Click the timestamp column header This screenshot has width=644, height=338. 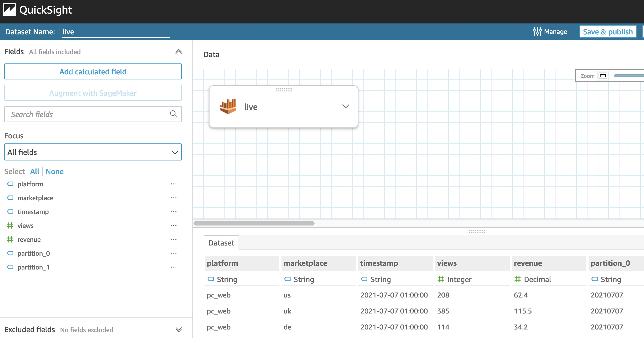pyautogui.click(x=396, y=263)
